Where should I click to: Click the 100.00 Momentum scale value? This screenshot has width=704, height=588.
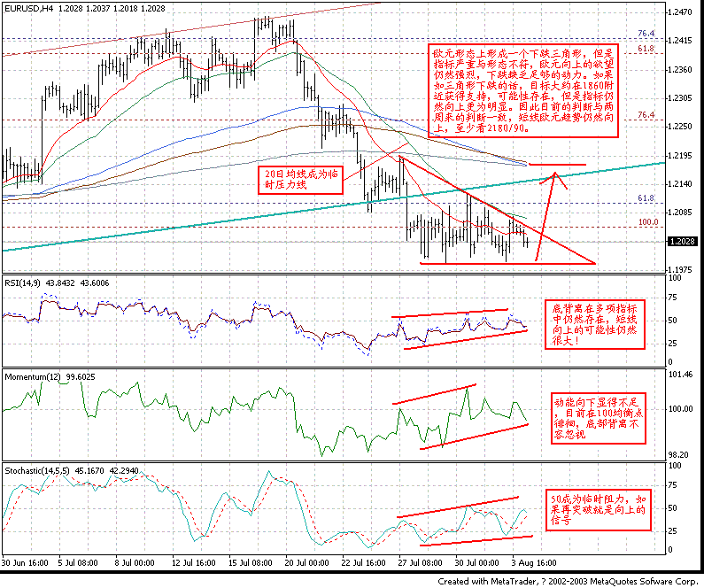click(x=680, y=409)
